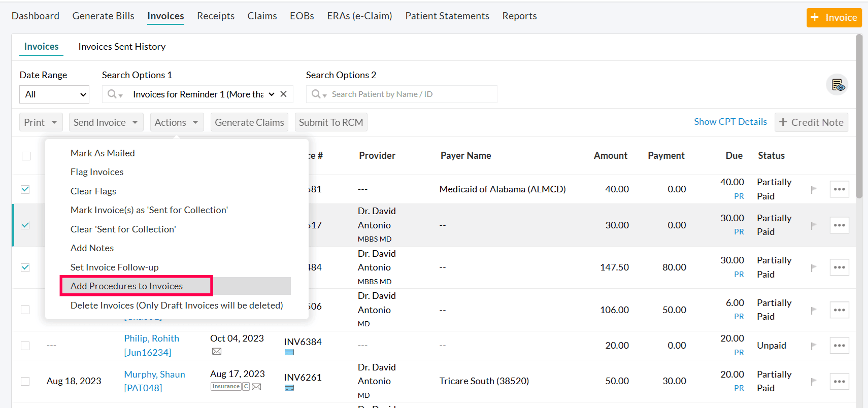
Task: Open more options for INV6384 row
Action: click(839, 346)
